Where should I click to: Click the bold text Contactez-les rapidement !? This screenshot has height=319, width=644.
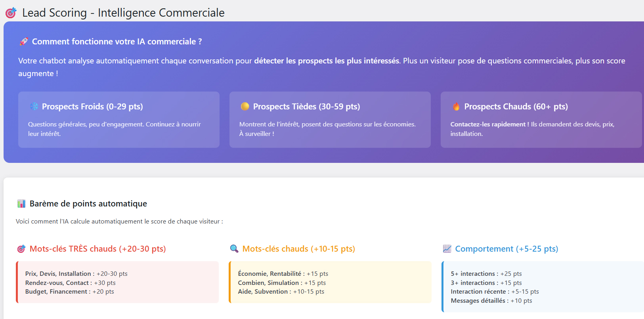click(x=489, y=124)
